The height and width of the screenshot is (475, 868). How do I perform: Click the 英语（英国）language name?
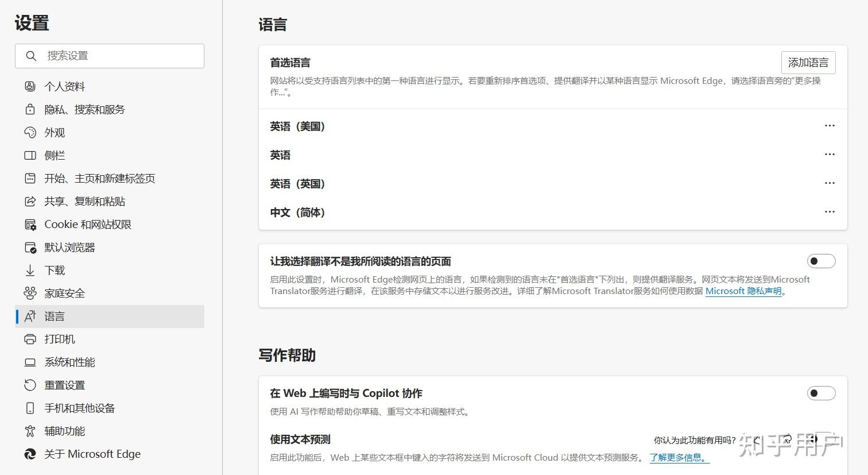297,184
